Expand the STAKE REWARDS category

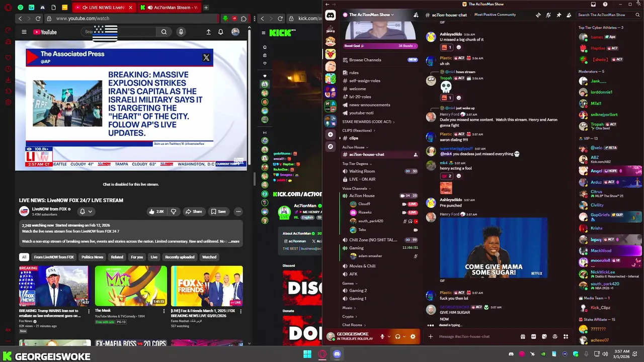[x=368, y=122]
